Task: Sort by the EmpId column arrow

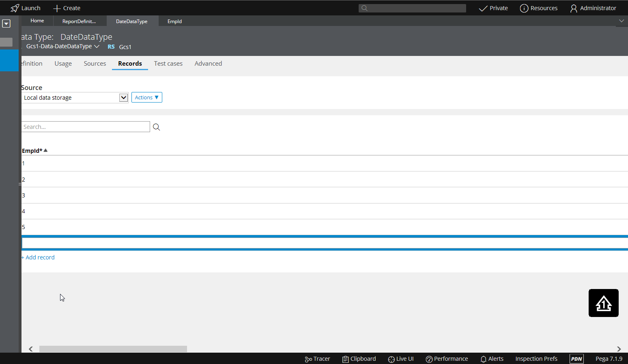Action: click(x=45, y=150)
